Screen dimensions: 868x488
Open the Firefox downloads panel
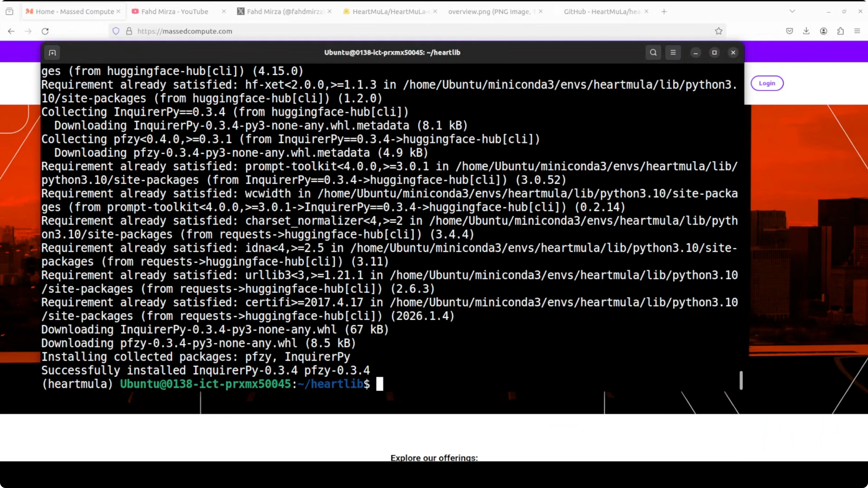(x=806, y=31)
